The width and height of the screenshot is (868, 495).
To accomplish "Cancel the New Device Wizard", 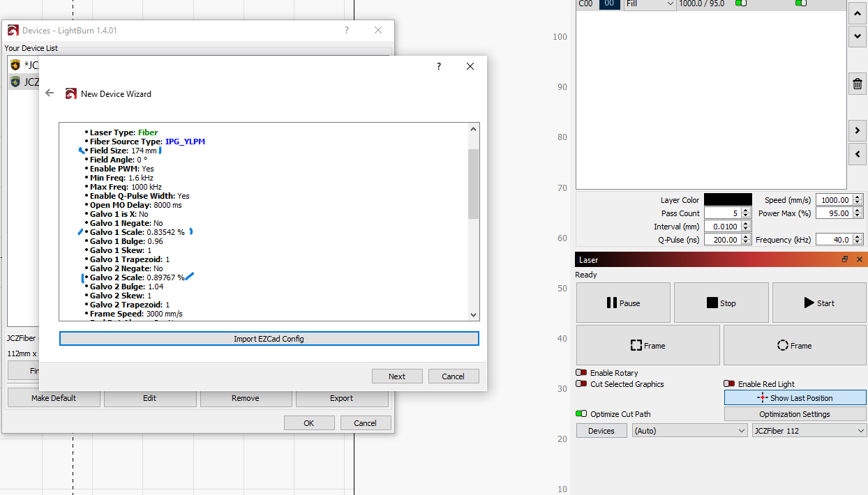I will pyautogui.click(x=454, y=376).
